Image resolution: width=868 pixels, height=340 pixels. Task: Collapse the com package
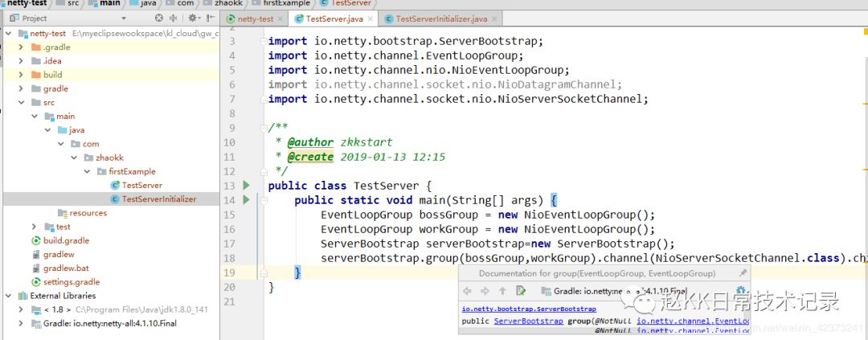coord(61,144)
